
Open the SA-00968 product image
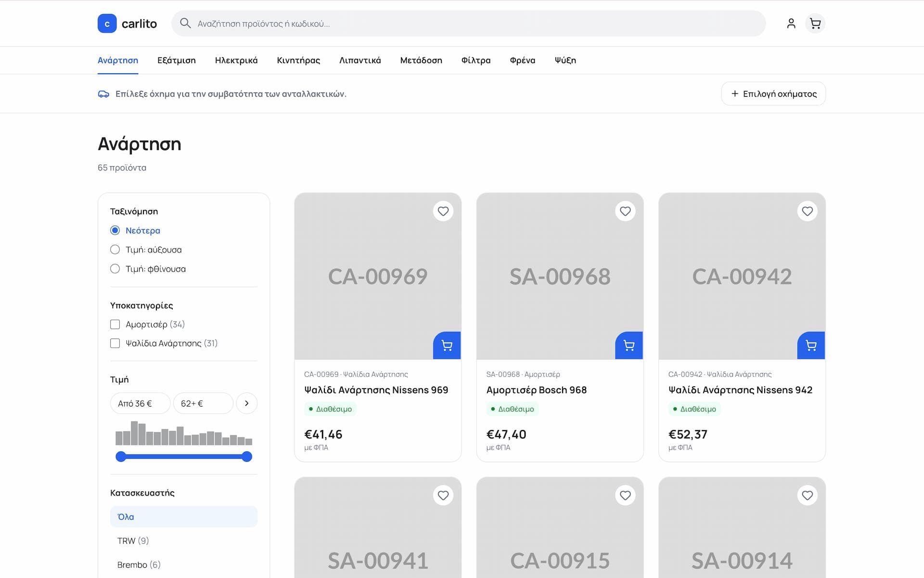point(560,276)
